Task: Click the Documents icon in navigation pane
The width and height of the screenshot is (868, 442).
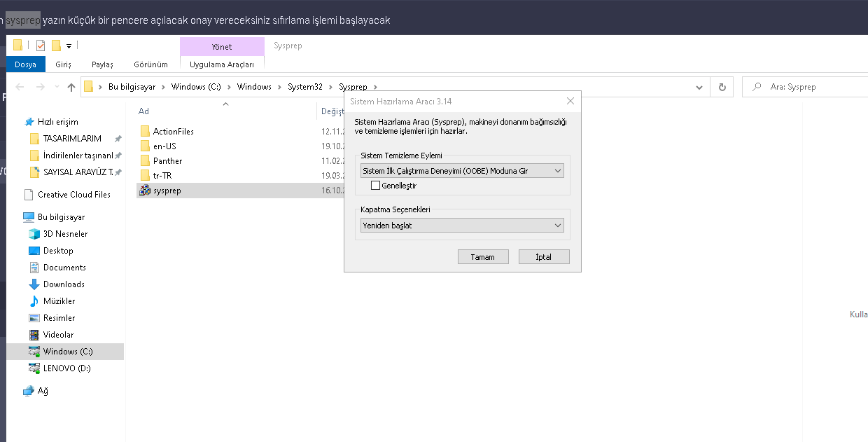Action: (x=34, y=268)
